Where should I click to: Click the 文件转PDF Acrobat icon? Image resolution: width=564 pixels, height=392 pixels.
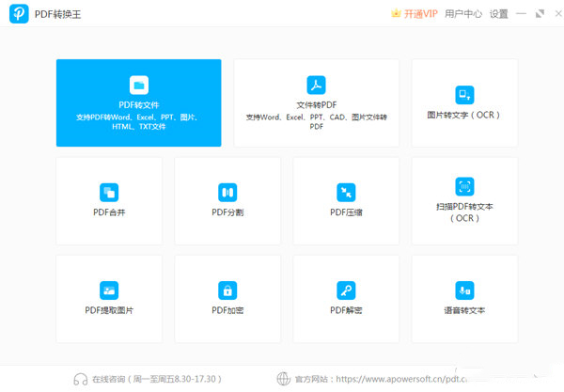pos(316,86)
